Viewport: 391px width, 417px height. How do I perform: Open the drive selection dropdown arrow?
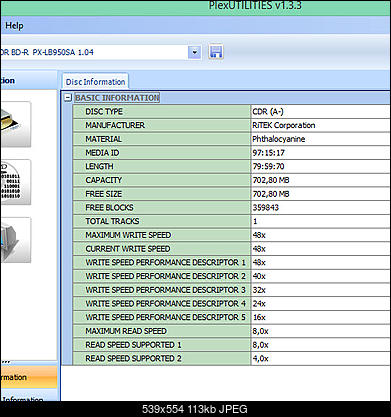195,52
